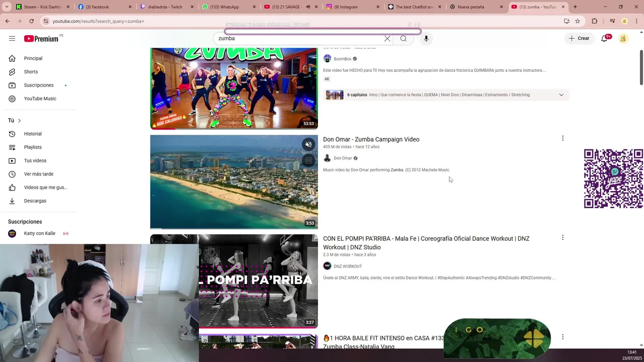Open the account avatar menu
The image size is (644, 362).
pyautogui.click(x=623, y=38)
